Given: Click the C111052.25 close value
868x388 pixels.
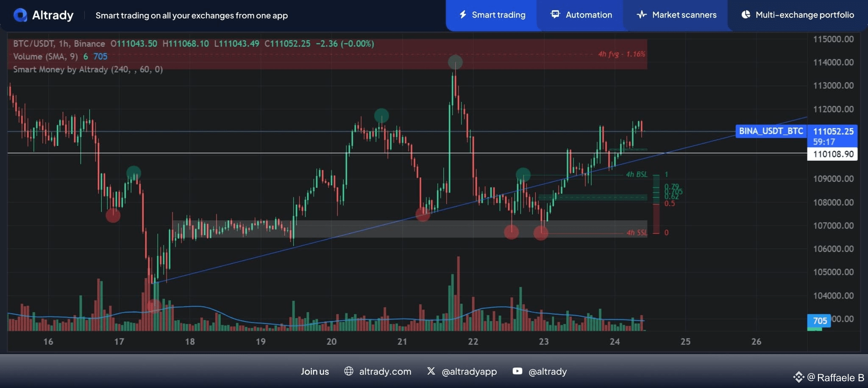Looking at the screenshot, I should (287, 44).
